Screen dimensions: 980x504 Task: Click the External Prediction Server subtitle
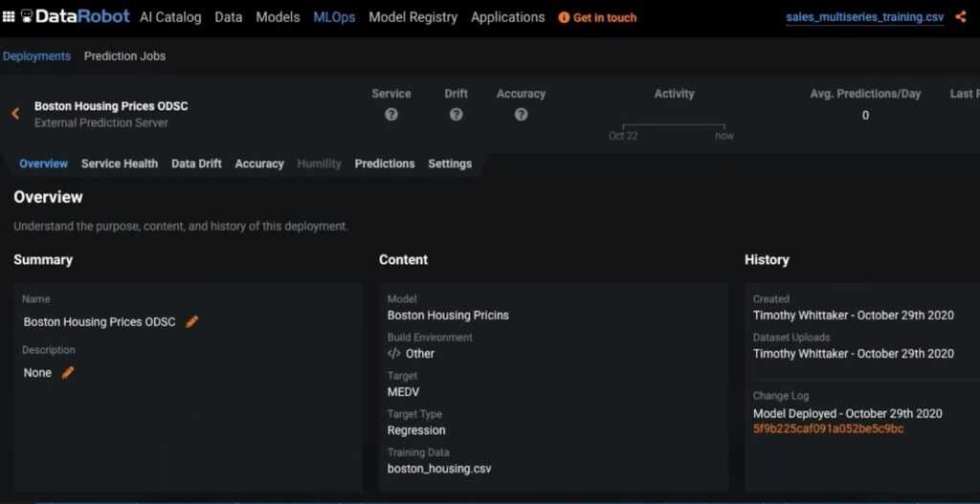(101, 123)
